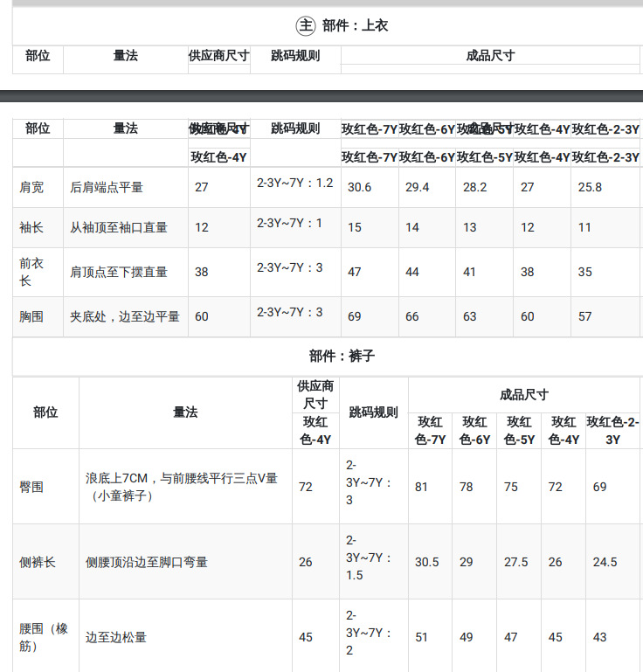643x672 pixels.
Task: Click the value 43 in 腰围 row
Action: [599, 637]
